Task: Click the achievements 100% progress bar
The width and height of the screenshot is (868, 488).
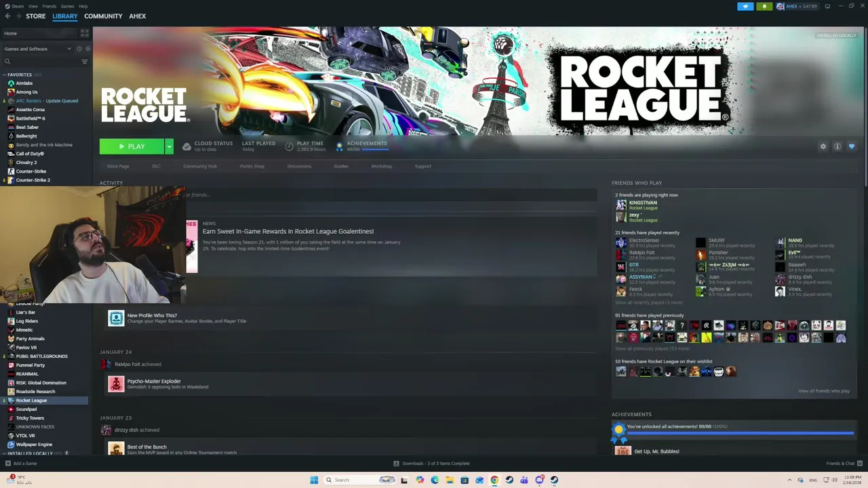Action: (741, 432)
